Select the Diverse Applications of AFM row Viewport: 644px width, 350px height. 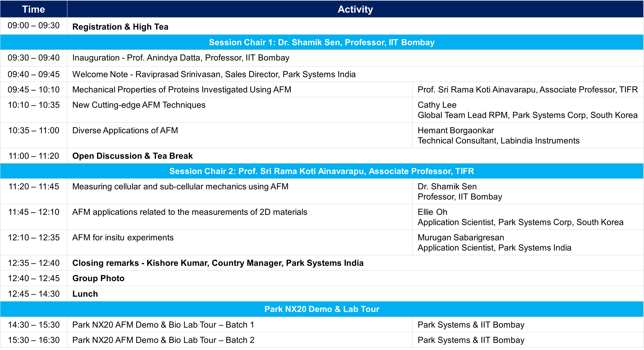coord(125,130)
